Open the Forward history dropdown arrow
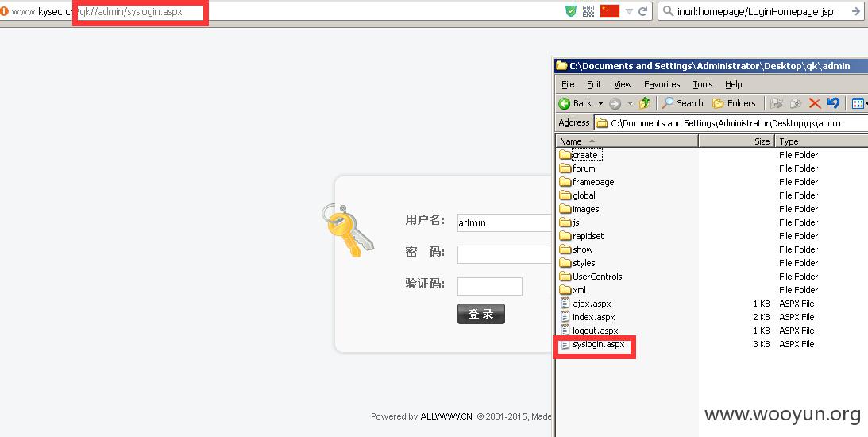 (x=630, y=103)
